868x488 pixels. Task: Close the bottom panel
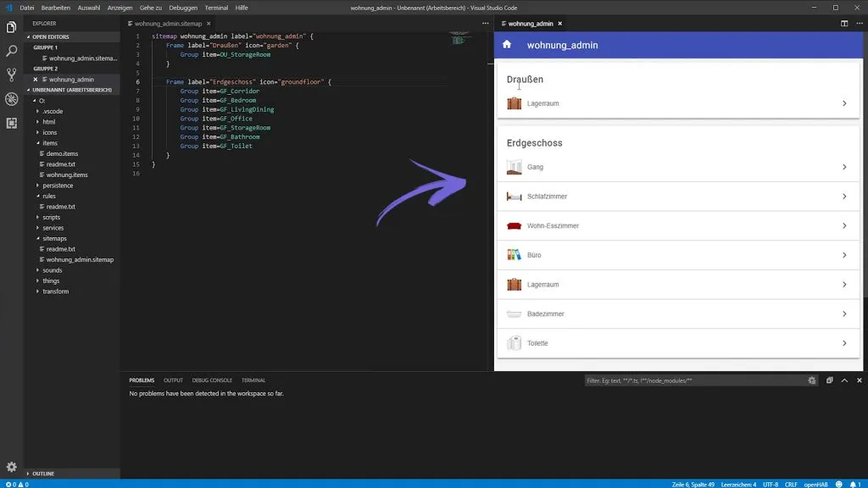[x=860, y=380]
